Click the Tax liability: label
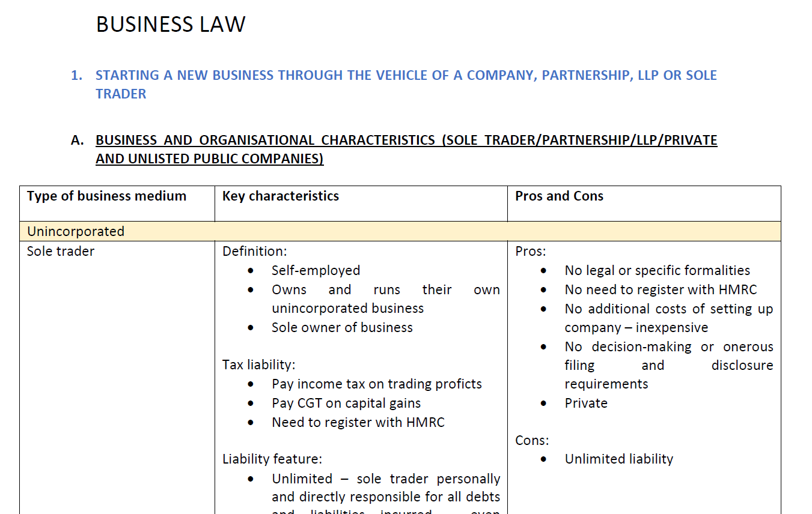 [259, 364]
